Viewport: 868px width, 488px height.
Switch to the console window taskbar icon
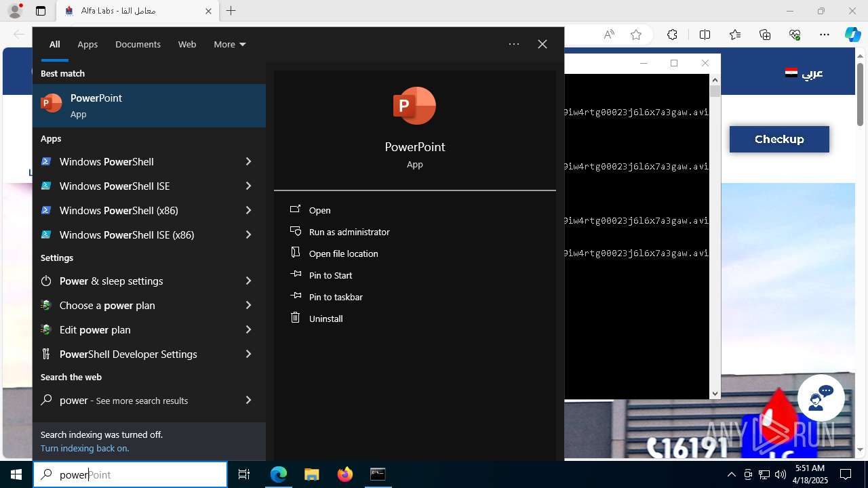click(378, 474)
